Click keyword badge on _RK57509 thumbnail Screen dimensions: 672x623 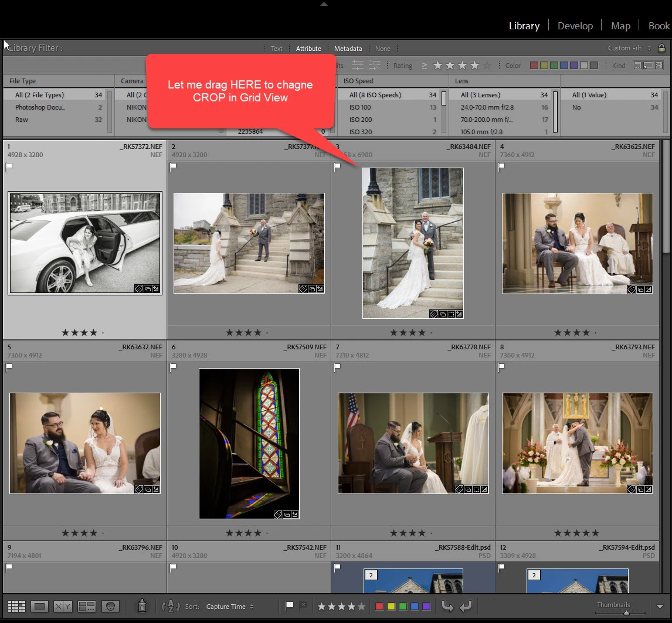278,514
